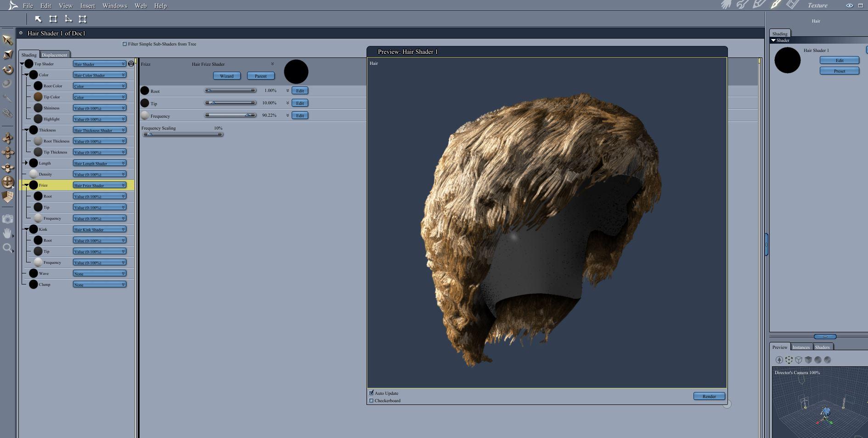Click the wireframe cube preview mode icon

coord(799,360)
